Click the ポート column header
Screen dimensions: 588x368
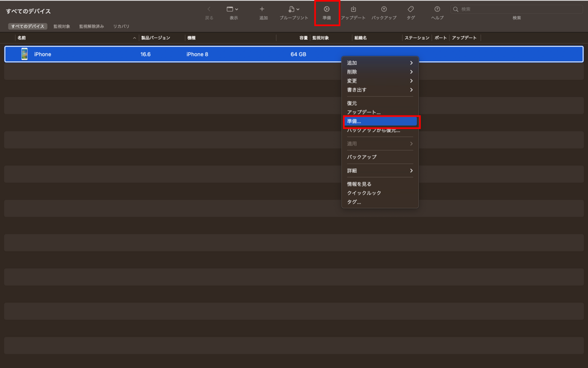[441, 38]
